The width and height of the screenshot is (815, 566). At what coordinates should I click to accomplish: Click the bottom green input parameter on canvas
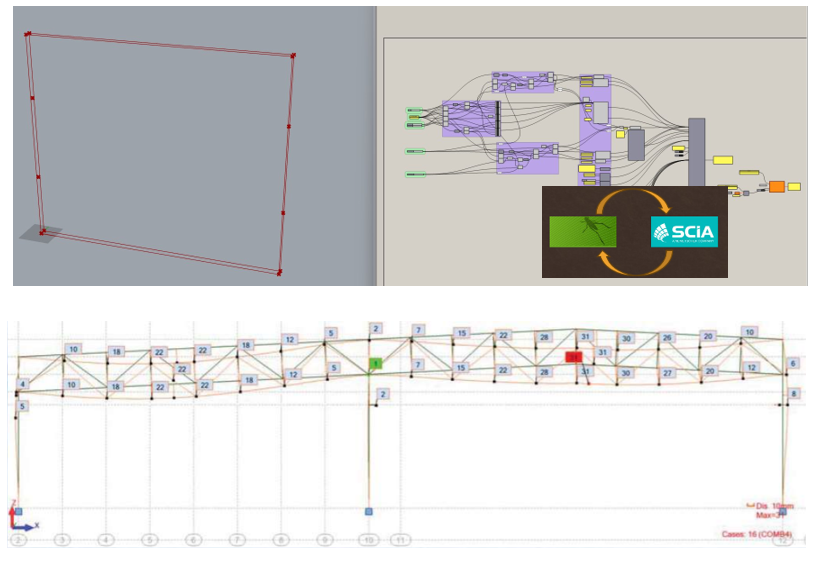point(416,175)
